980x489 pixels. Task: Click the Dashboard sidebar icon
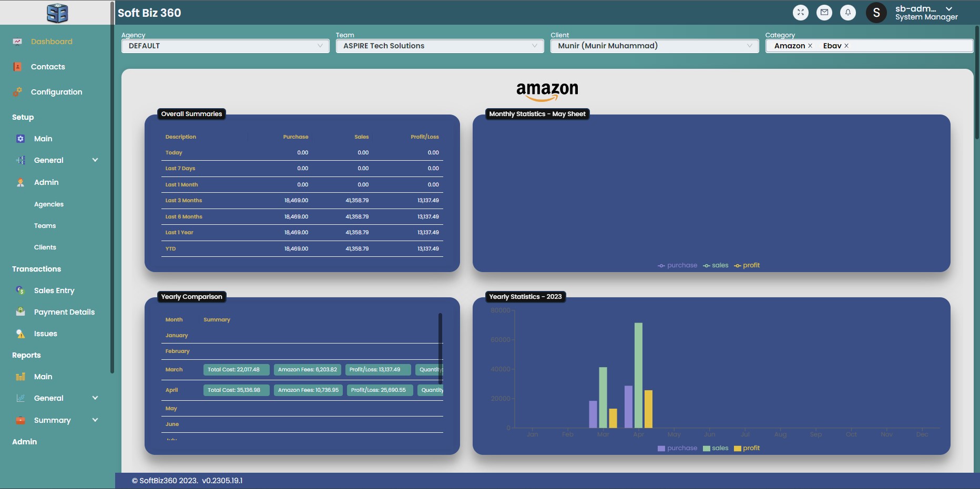17,41
